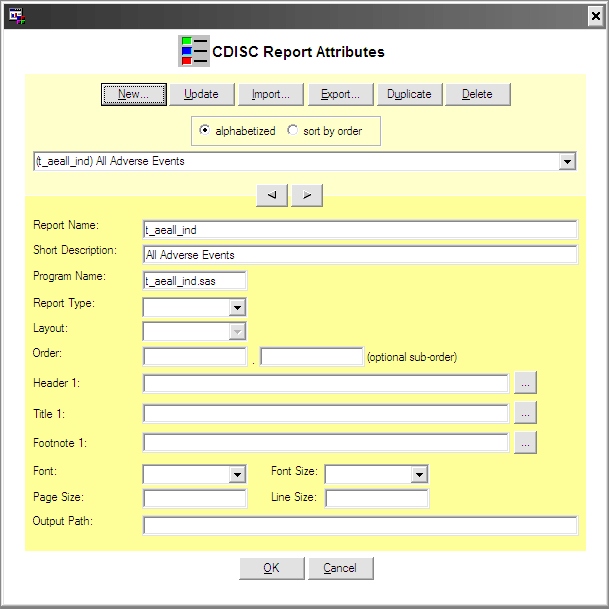
Task: Open the Import... dialog
Action: point(271,94)
